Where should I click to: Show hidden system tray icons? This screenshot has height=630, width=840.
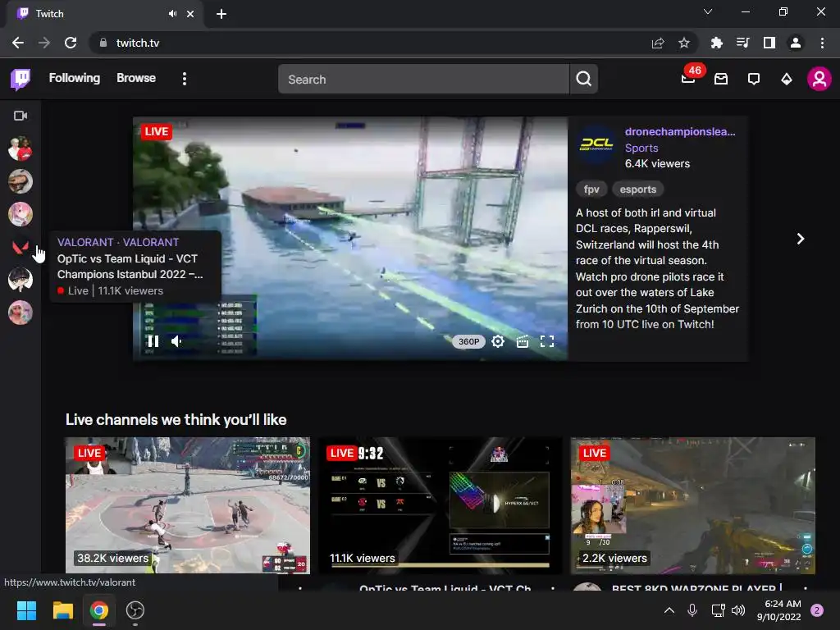click(x=669, y=610)
